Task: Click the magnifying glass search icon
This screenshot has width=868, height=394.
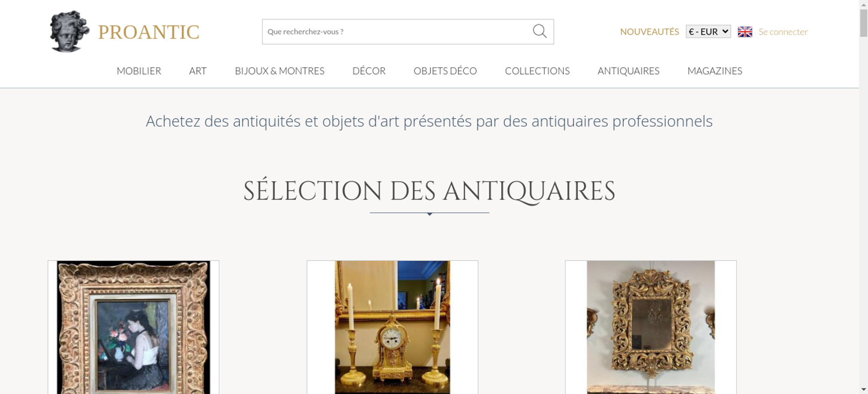Action: [x=539, y=31]
